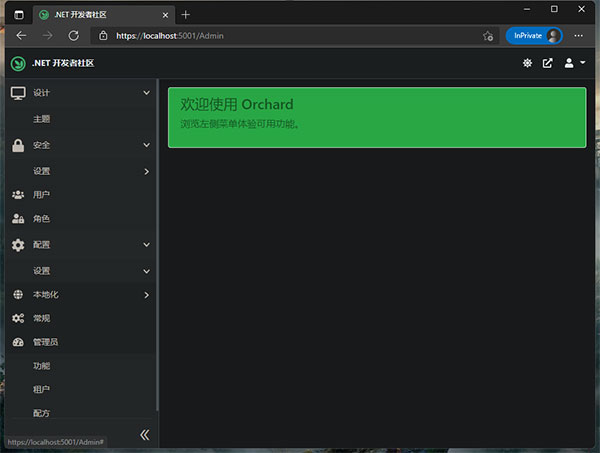
Task: Toggle the dark/light theme sun icon
Action: tap(527, 63)
